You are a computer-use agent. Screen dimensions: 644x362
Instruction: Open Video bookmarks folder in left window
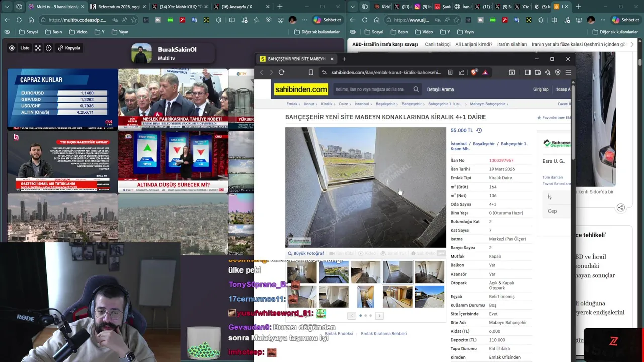[78, 32]
